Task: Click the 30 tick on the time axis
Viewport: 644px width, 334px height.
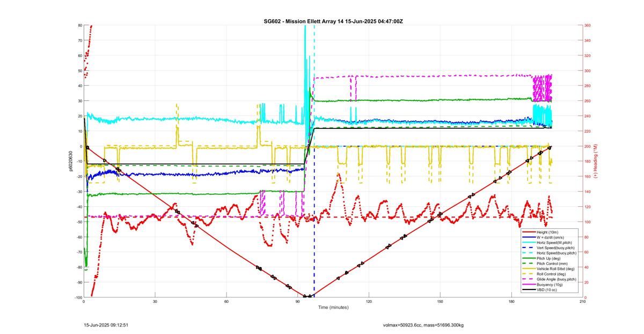Action: [x=155, y=301]
